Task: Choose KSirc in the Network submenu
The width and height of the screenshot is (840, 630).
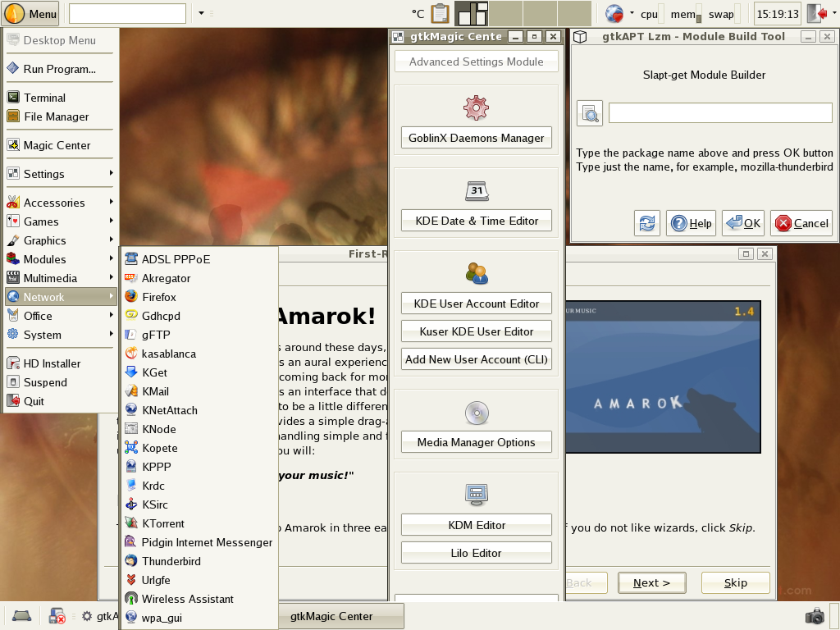Action: pos(199,504)
